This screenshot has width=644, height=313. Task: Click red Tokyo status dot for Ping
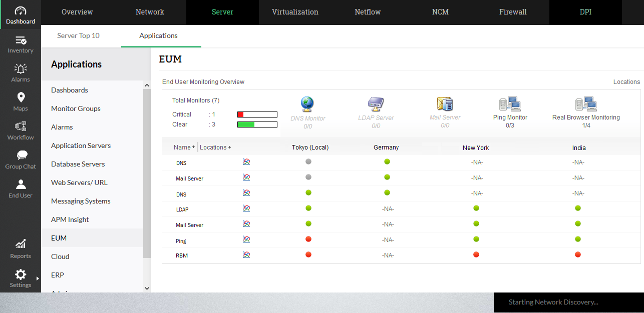(x=308, y=239)
